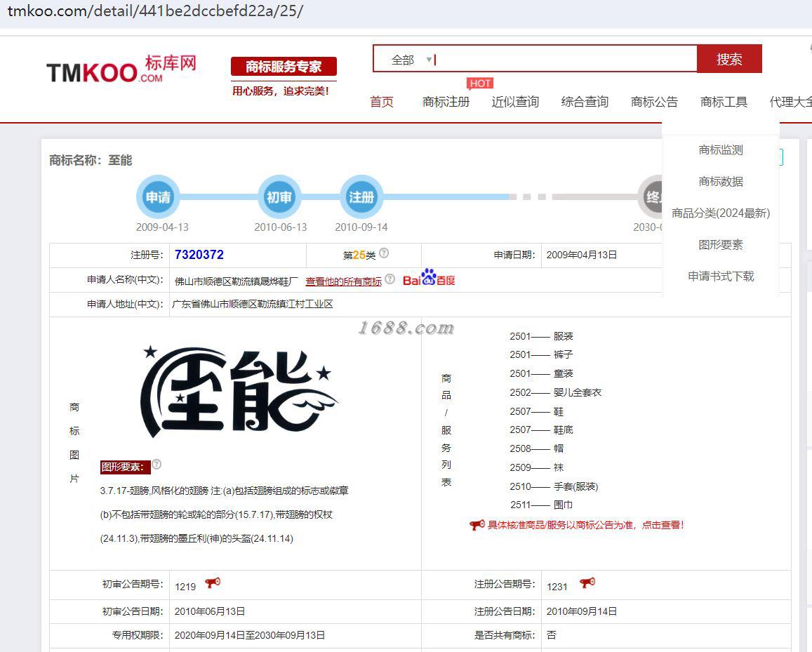Select 商标数据 in the dropdown menu
The height and width of the screenshot is (652, 812).
pyautogui.click(x=720, y=182)
